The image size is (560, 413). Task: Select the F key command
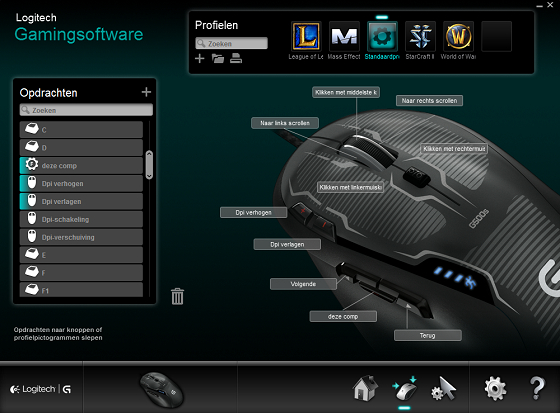click(81, 273)
